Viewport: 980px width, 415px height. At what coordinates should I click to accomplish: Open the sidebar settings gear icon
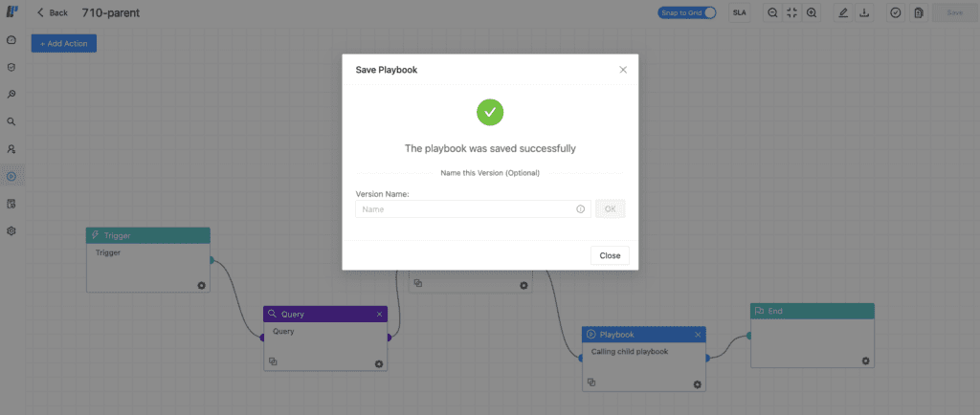(11, 230)
